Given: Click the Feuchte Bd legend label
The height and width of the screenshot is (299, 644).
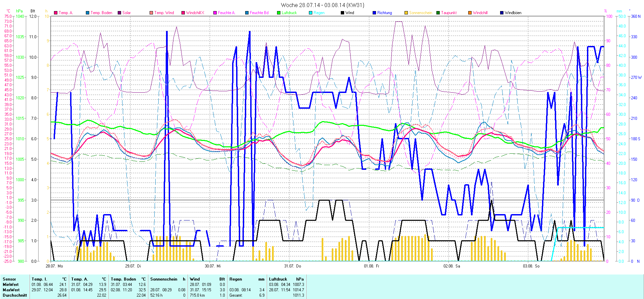Looking at the screenshot, I should coord(259,13).
